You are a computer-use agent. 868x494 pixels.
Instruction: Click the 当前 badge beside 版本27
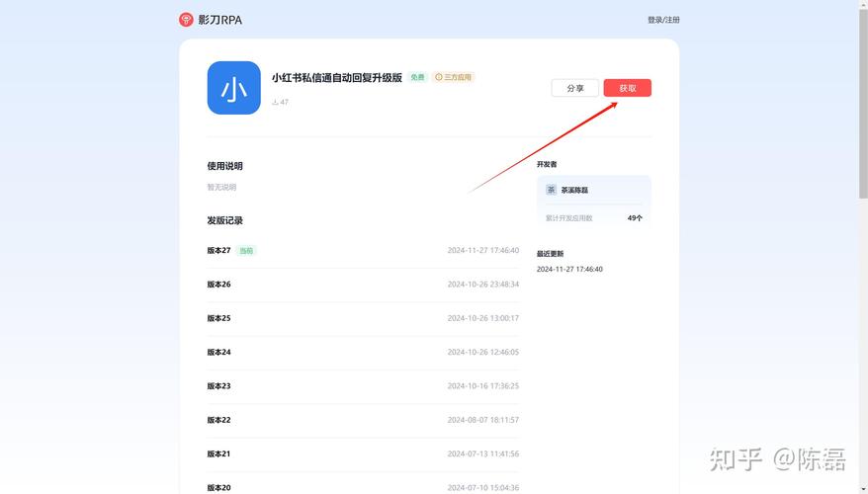pos(246,251)
